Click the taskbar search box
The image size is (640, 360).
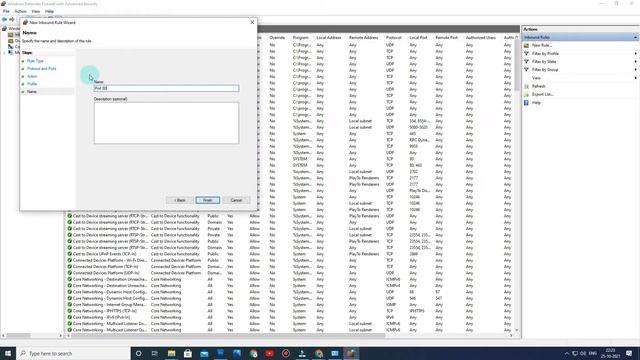73,353
